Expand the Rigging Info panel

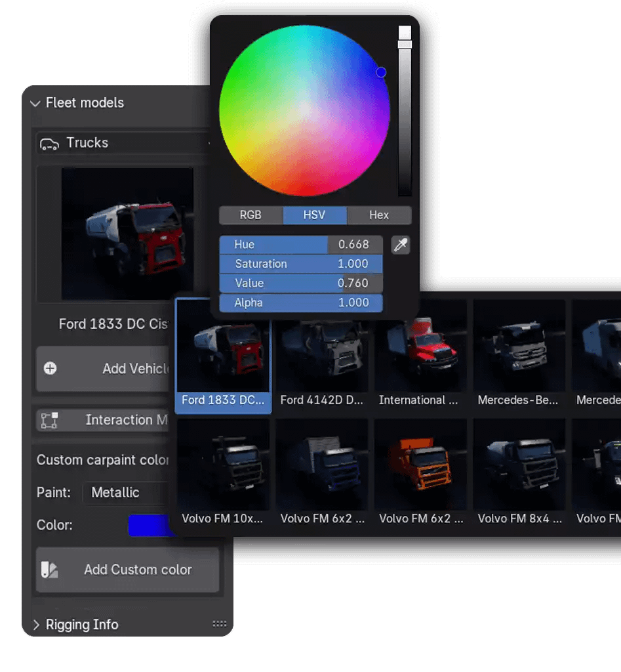[x=36, y=625]
